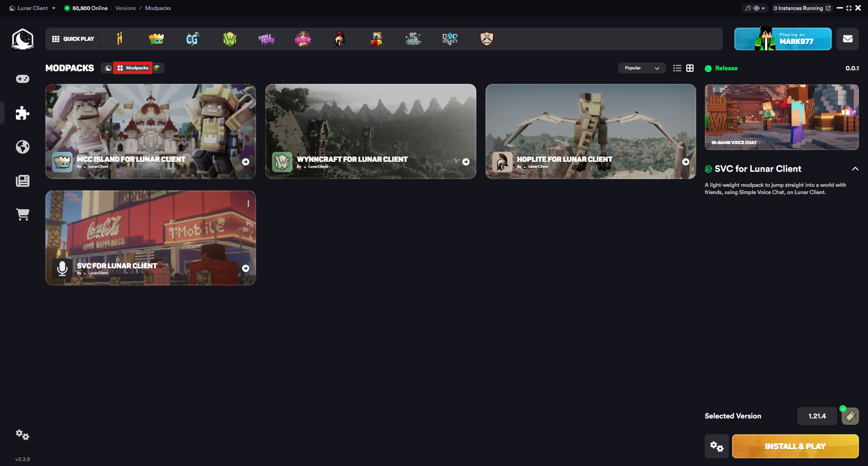Open the News section in sidebar

tap(23, 181)
